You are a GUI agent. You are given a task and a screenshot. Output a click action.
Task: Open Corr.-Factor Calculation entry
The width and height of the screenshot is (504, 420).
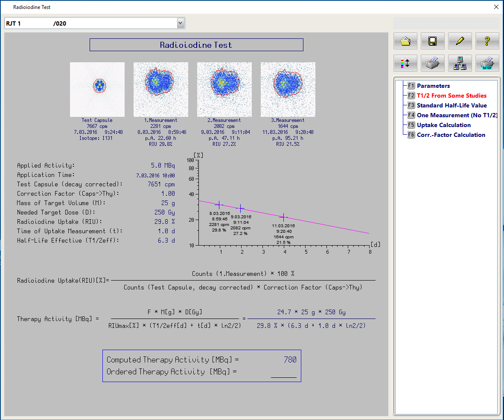(x=451, y=135)
